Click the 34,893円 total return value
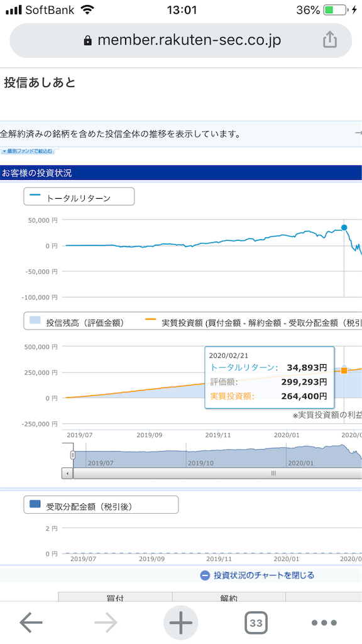The image size is (362, 644). (307, 367)
